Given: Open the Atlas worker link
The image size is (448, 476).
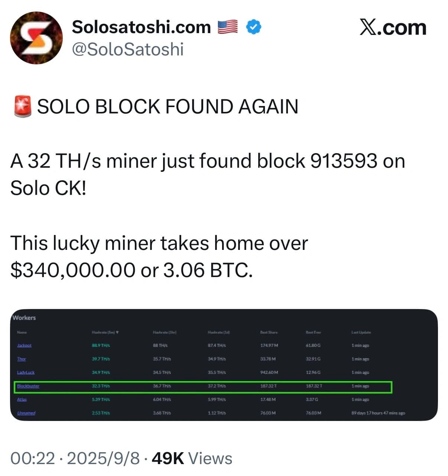Looking at the screenshot, I should coord(22,400).
